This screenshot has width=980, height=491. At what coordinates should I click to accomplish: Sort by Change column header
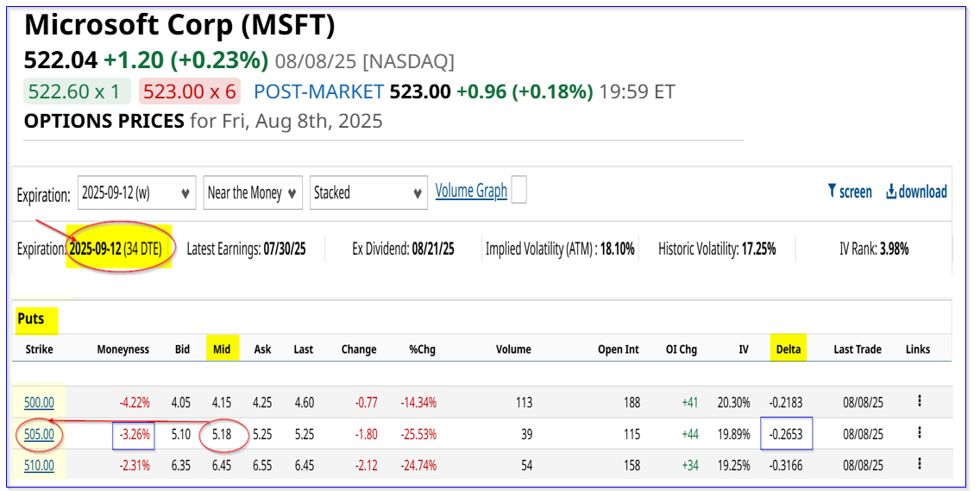pyautogui.click(x=359, y=349)
